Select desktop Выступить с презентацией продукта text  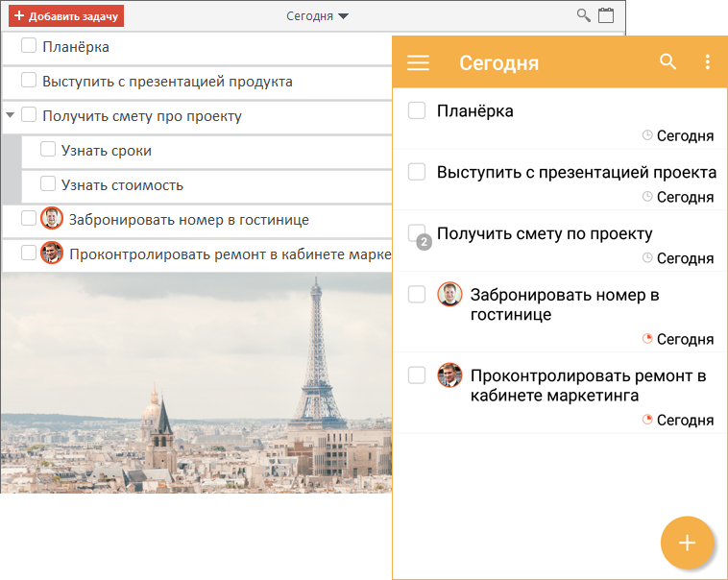167,82
